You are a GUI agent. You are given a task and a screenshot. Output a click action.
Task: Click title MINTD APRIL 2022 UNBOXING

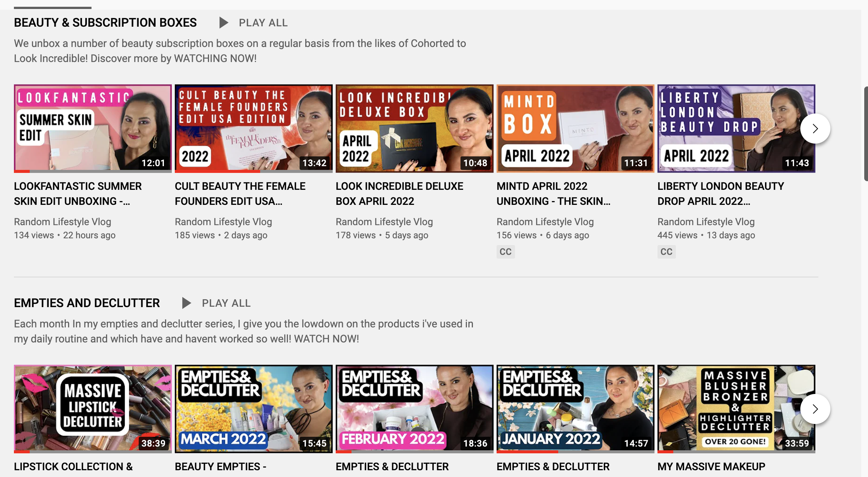click(x=553, y=194)
